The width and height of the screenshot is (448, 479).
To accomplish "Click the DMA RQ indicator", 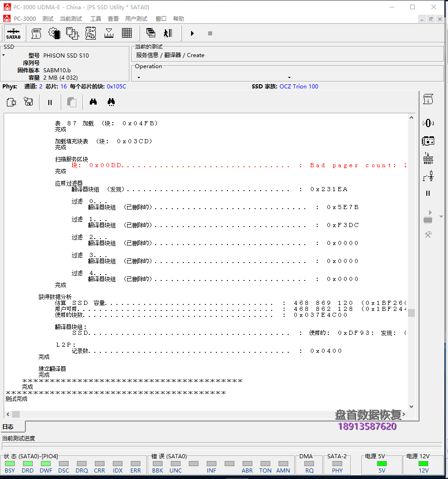I will point(309,464).
